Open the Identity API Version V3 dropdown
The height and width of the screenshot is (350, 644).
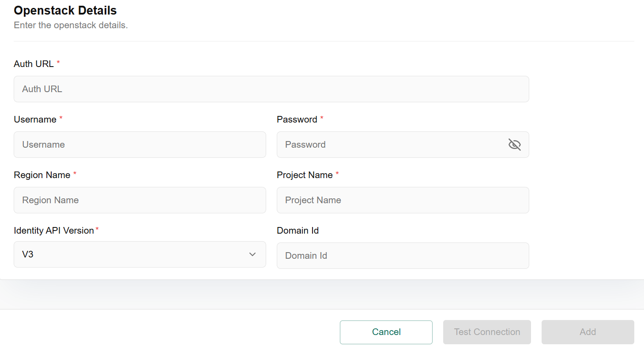[132, 254]
